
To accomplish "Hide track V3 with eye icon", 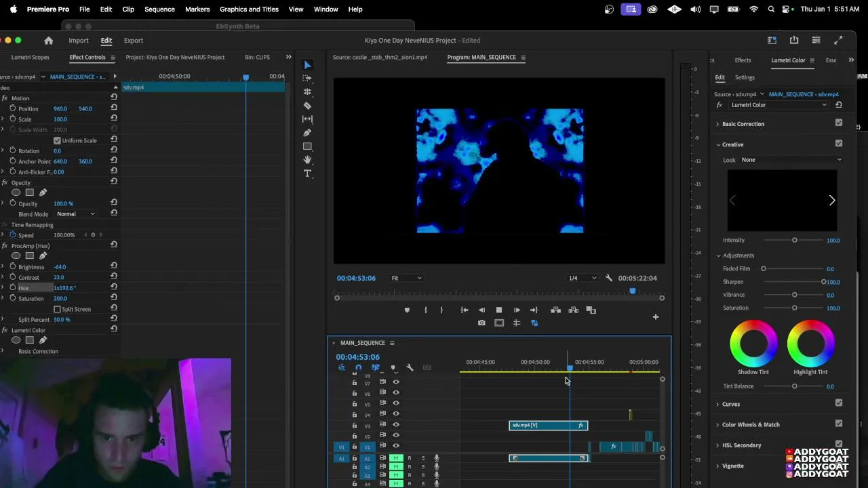I will click(x=396, y=425).
